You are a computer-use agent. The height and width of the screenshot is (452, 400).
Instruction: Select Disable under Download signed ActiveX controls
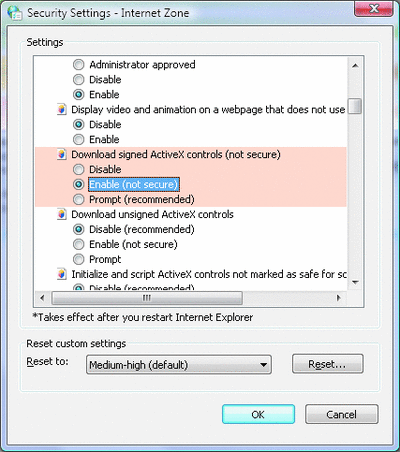[79, 169]
